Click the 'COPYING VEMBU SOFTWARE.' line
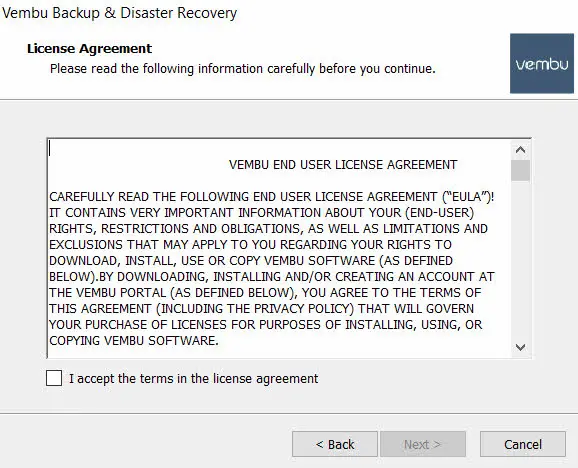Screen dimensions: 578x468 coord(134,340)
